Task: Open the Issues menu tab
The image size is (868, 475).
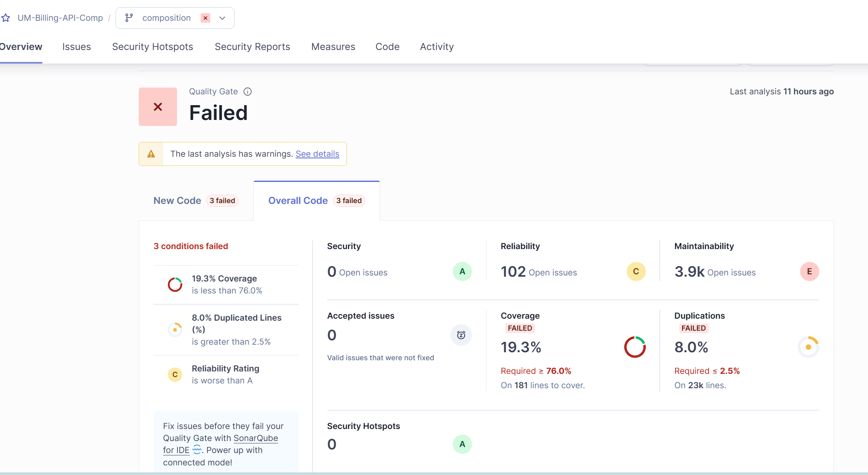Action: coord(77,47)
